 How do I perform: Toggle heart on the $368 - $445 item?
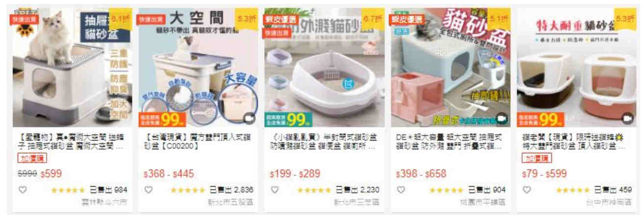[149, 190]
